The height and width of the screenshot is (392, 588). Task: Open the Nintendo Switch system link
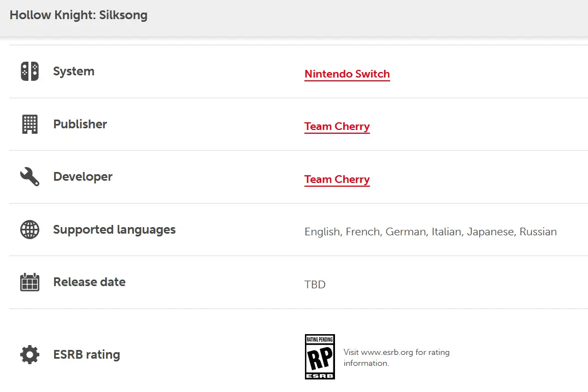347,74
